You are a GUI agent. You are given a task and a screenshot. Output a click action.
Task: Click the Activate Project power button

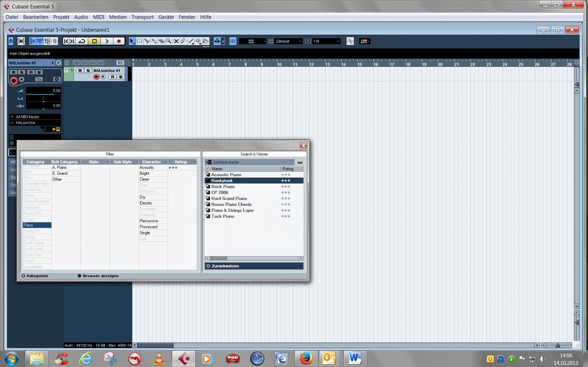click(11, 41)
